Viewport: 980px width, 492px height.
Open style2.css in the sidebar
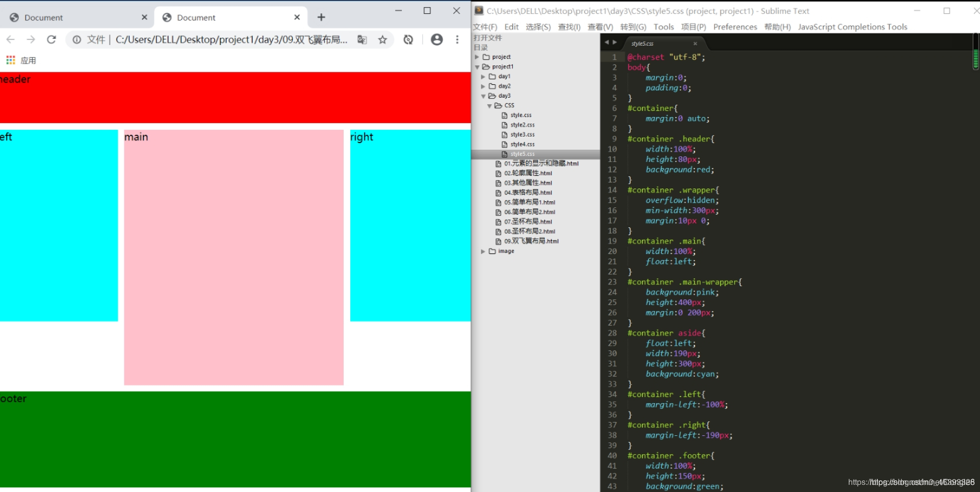click(522, 125)
